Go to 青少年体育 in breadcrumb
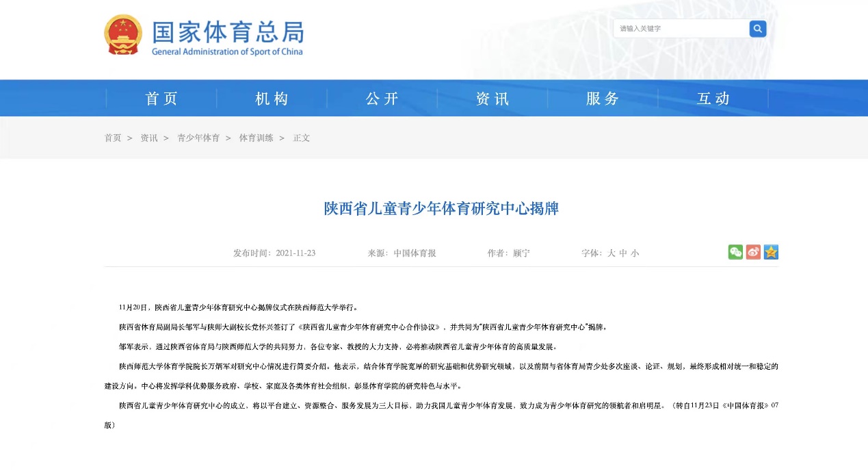This screenshot has height=471, width=868. point(198,138)
